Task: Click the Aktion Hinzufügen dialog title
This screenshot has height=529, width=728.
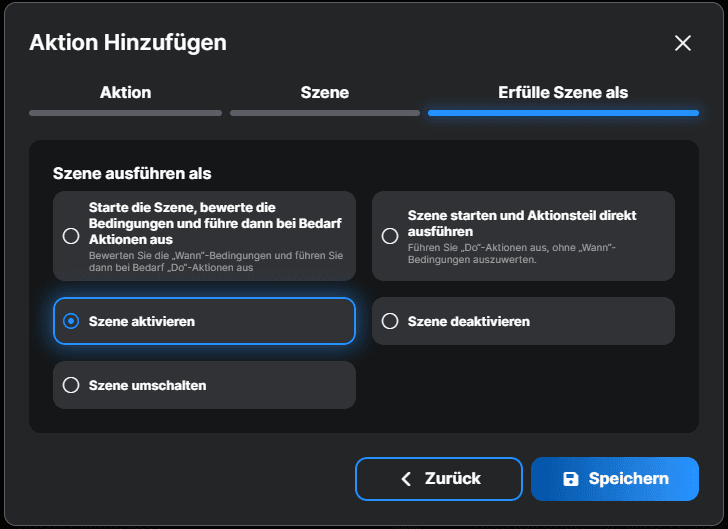Action: tap(128, 42)
